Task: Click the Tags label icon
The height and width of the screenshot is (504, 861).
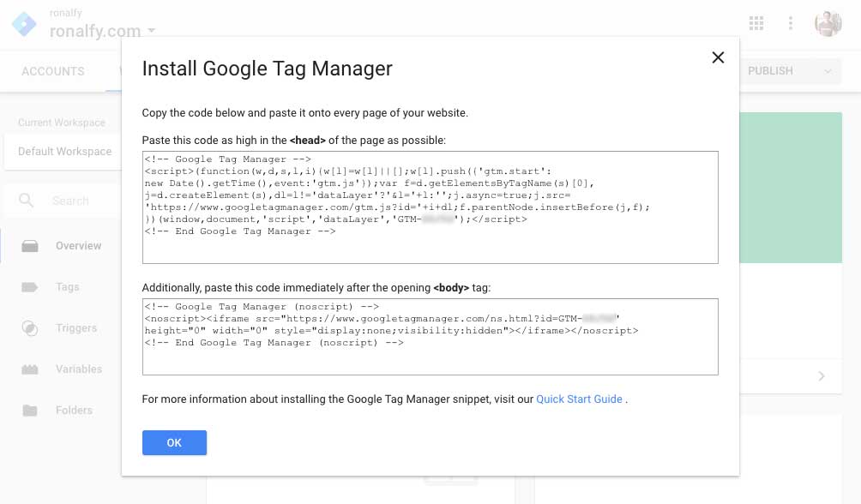Action: 30,286
